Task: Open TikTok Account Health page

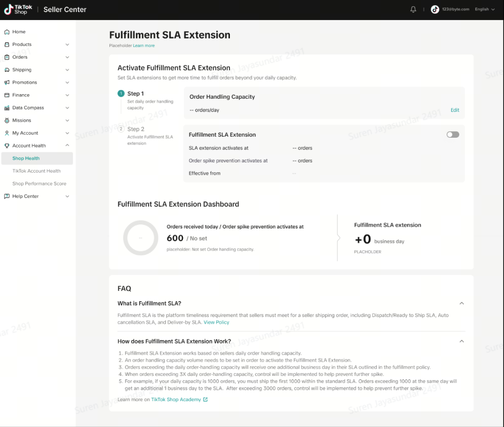Action: [36, 171]
